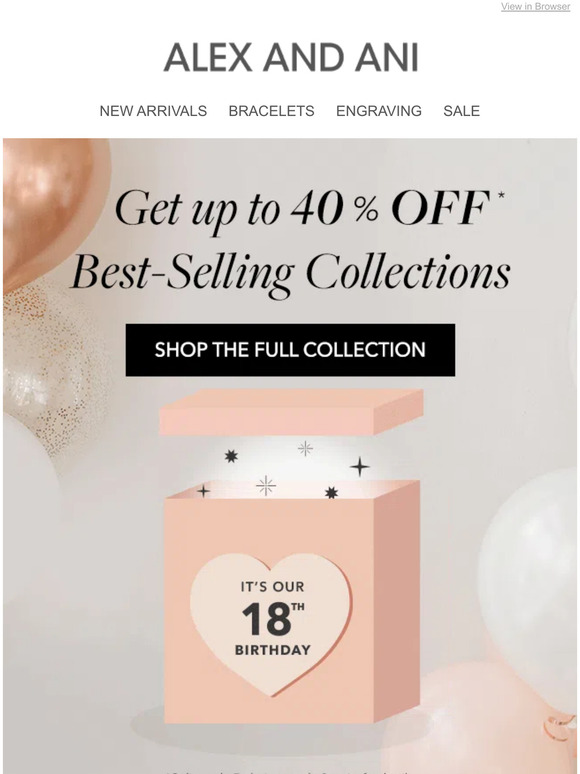Click the cut-off disclaimer text at bottom
This screenshot has height=774, width=580.
click(x=290, y=772)
